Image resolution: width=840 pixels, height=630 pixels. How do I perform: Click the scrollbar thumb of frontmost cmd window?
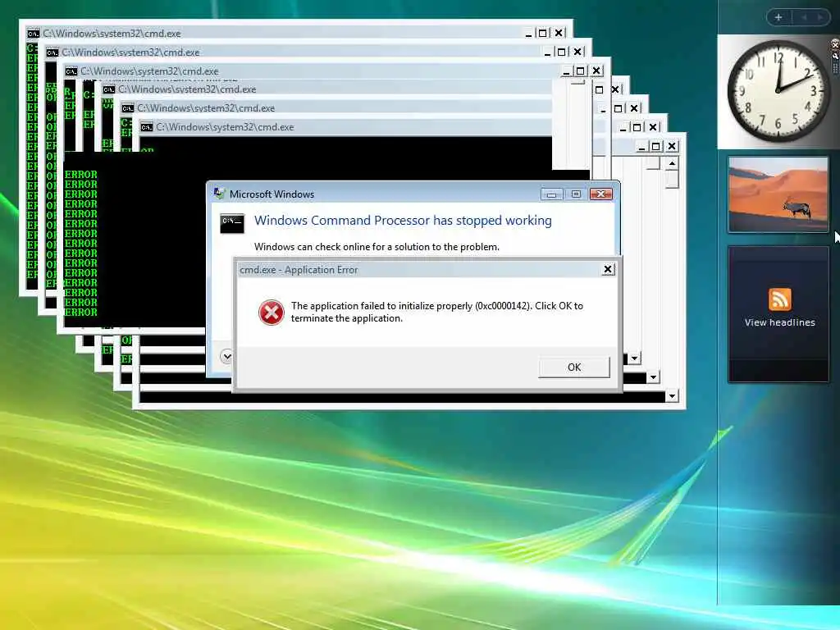(x=672, y=178)
